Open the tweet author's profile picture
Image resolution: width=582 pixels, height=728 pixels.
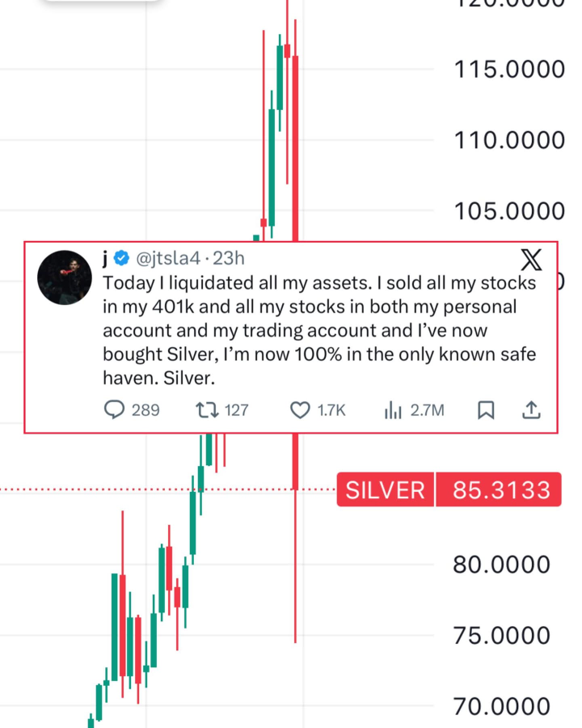pos(64,277)
